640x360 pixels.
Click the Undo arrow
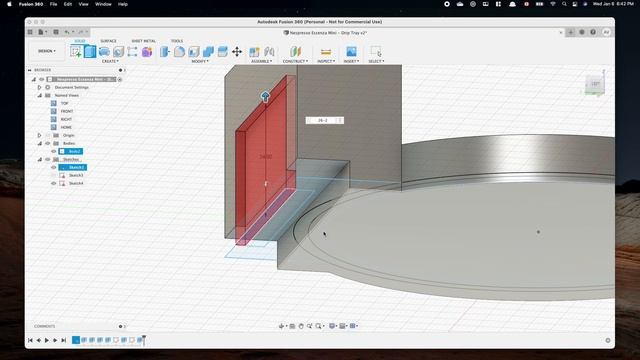coord(67,32)
